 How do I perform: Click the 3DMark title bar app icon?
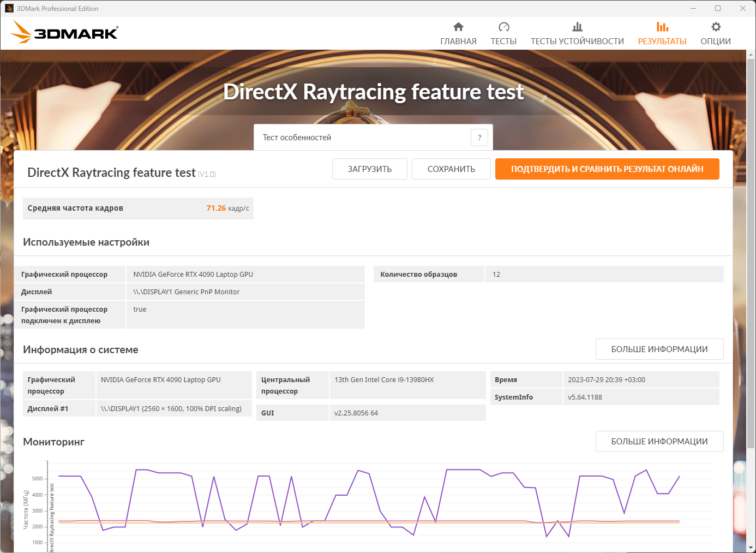click(9, 8)
